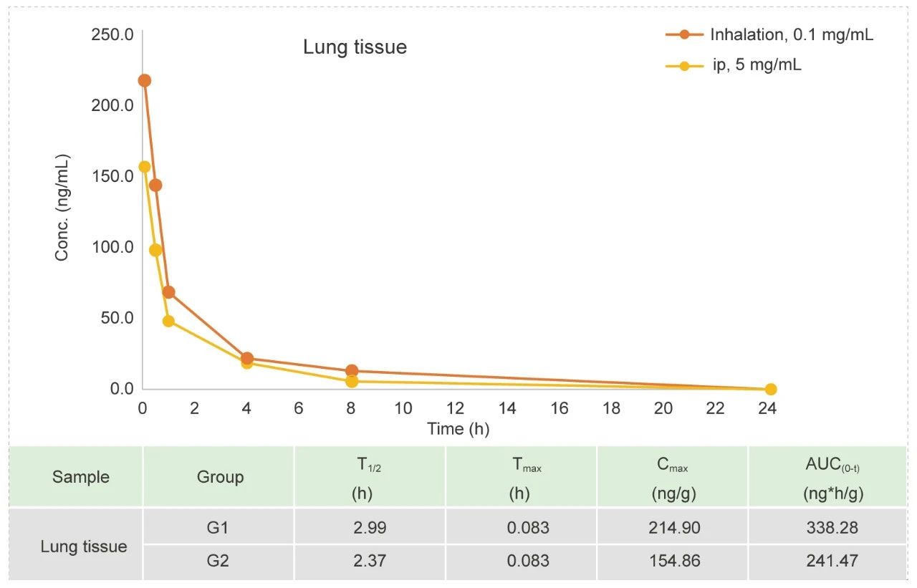Click the orange data point at 4 hours
This screenshot has width=917, height=588.
[247, 358]
